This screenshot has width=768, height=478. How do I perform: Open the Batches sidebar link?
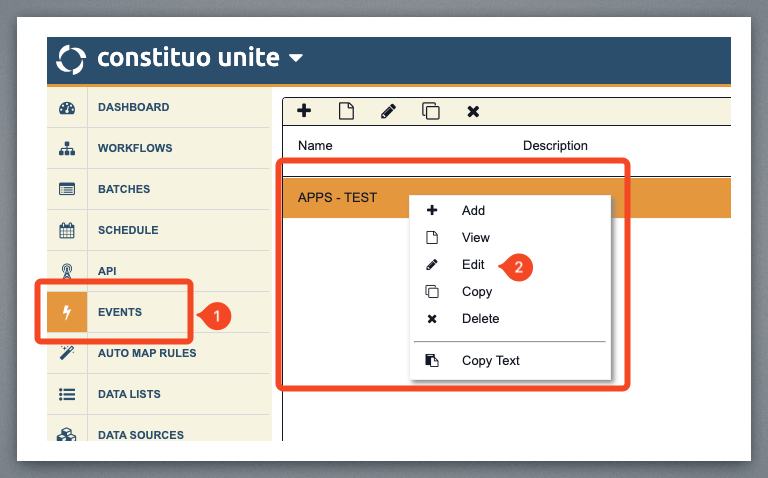(124, 189)
